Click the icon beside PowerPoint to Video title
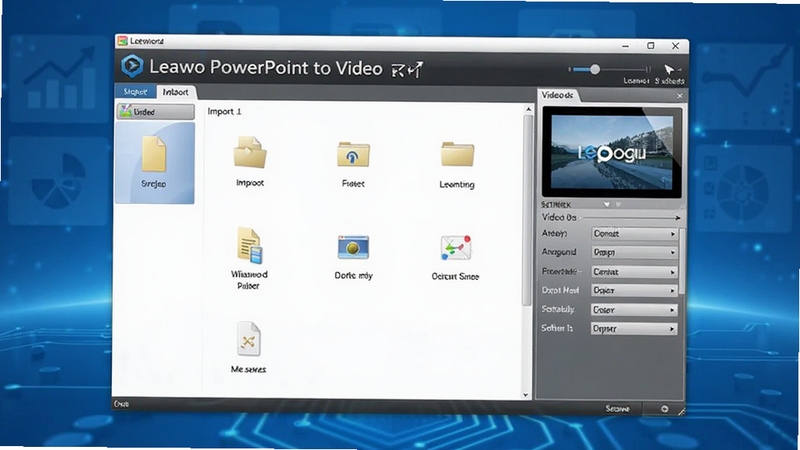 click(407, 70)
